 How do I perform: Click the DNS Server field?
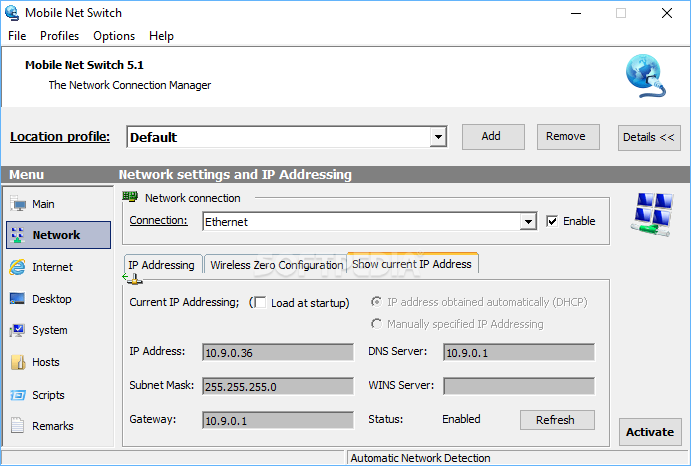(519, 353)
